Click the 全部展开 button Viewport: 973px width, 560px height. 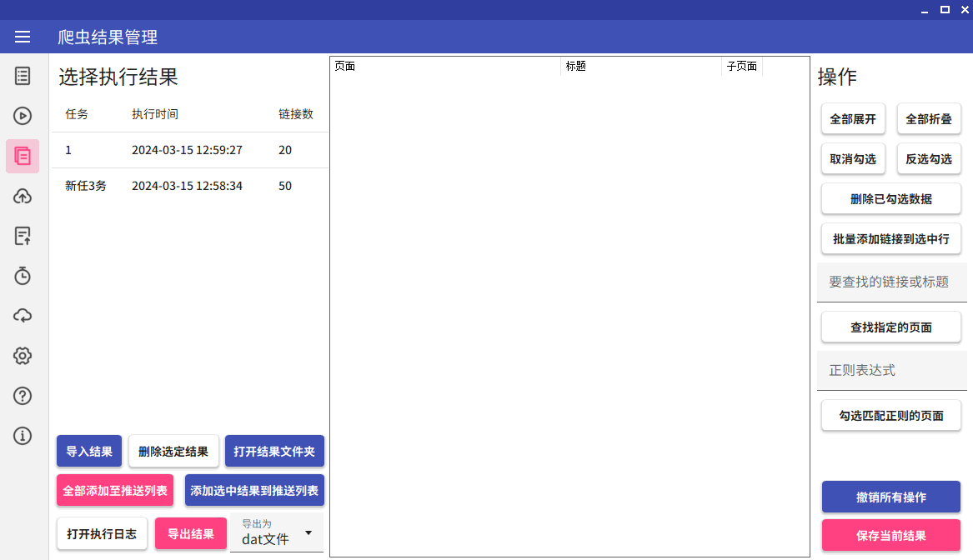pos(853,119)
